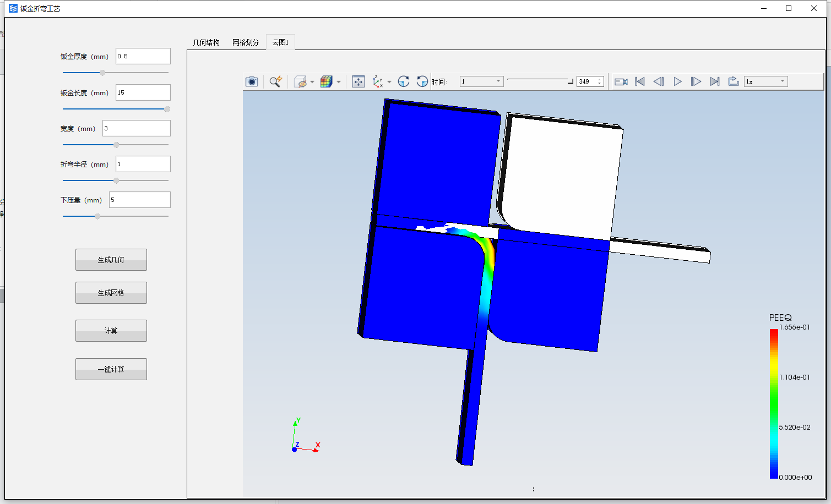Click the 宽度 slider handle

(116, 145)
